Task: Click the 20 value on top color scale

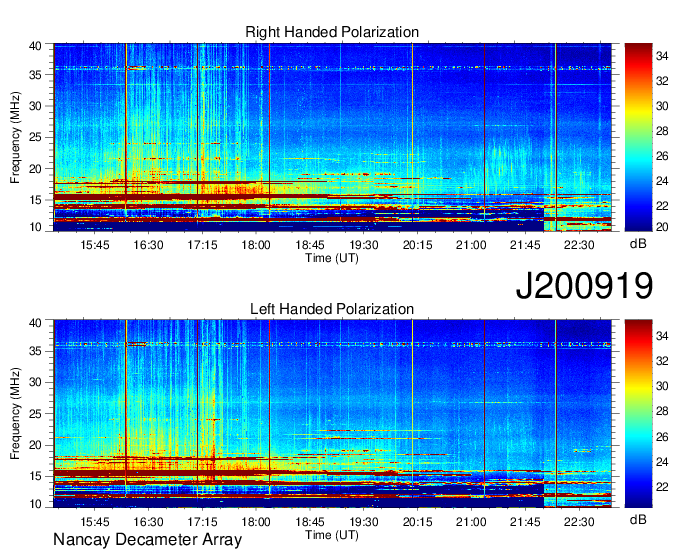Action: (x=662, y=227)
